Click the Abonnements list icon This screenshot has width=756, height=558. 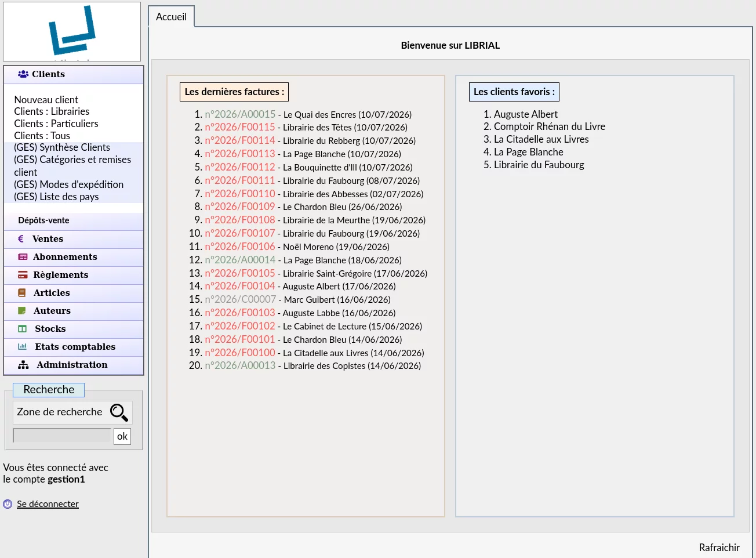point(23,257)
